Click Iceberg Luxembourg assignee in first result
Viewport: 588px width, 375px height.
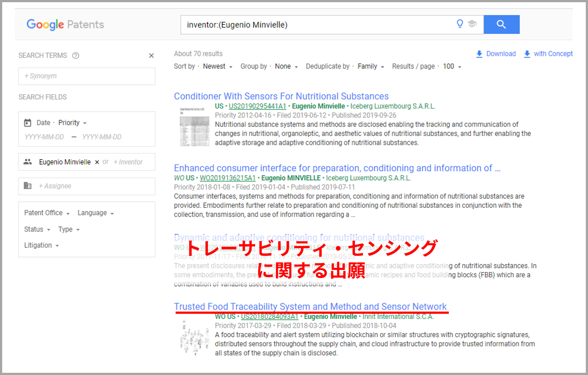tap(393, 106)
